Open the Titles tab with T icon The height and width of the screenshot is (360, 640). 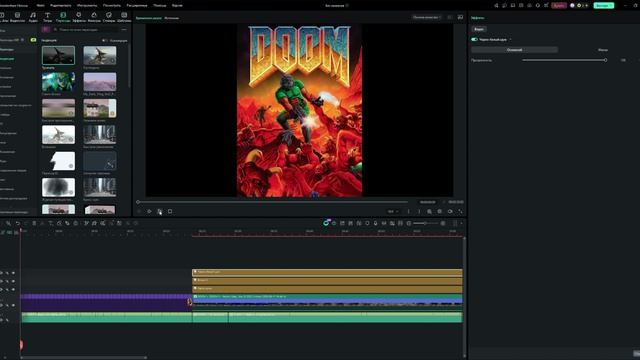pyautogui.click(x=47, y=16)
